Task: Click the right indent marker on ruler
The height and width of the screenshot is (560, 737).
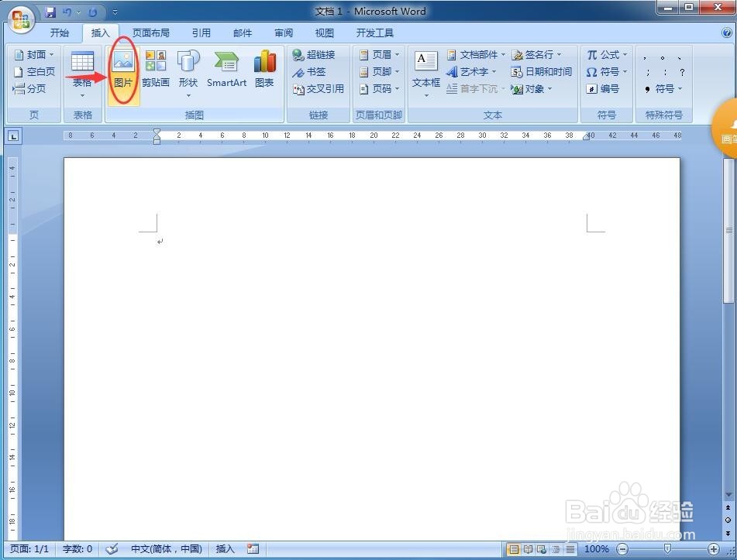Action: pyautogui.click(x=586, y=137)
